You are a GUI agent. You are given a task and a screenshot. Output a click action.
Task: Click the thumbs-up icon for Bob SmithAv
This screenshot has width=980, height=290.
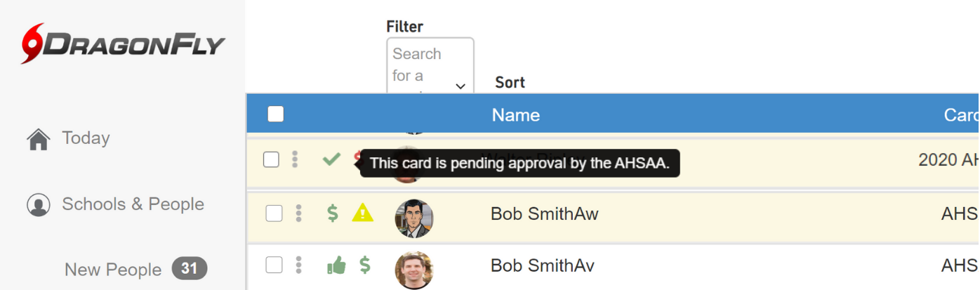pyautogui.click(x=336, y=265)
